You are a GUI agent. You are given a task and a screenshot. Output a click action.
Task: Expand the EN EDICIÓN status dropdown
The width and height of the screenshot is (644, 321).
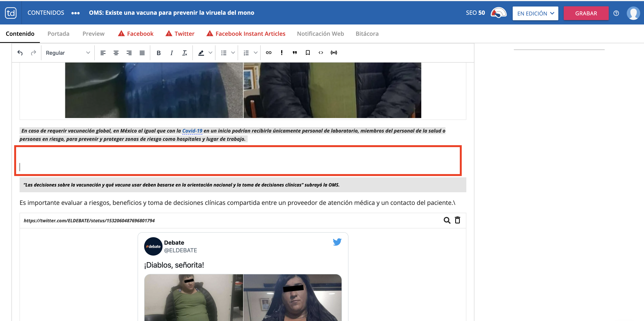click(x=535, y=13)
